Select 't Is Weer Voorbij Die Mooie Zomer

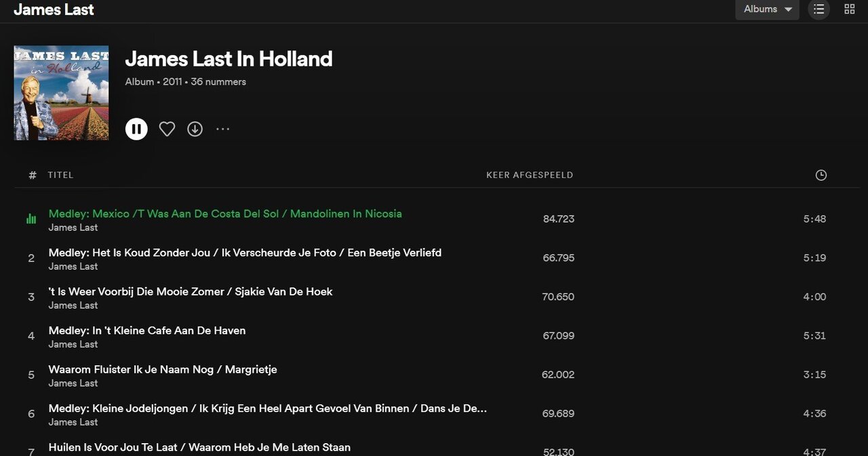(191, 291)
